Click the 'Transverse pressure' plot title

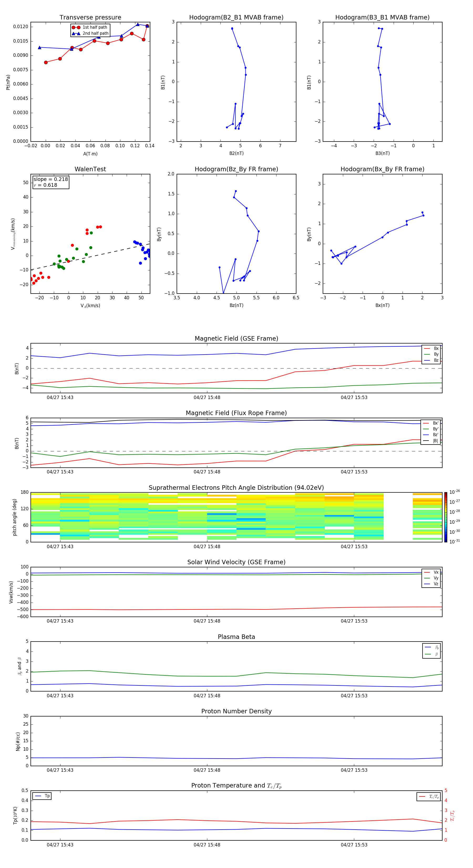[90, 18]
